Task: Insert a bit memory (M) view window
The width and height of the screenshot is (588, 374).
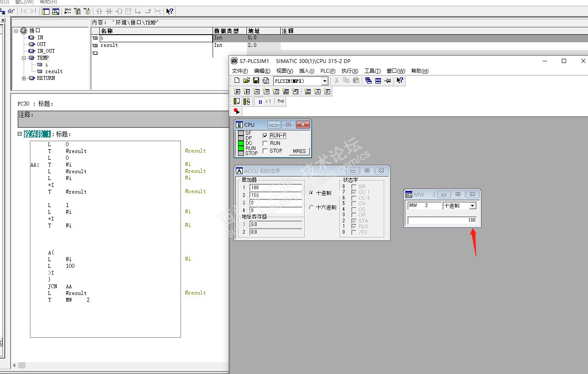Action: tap(257, 91)
